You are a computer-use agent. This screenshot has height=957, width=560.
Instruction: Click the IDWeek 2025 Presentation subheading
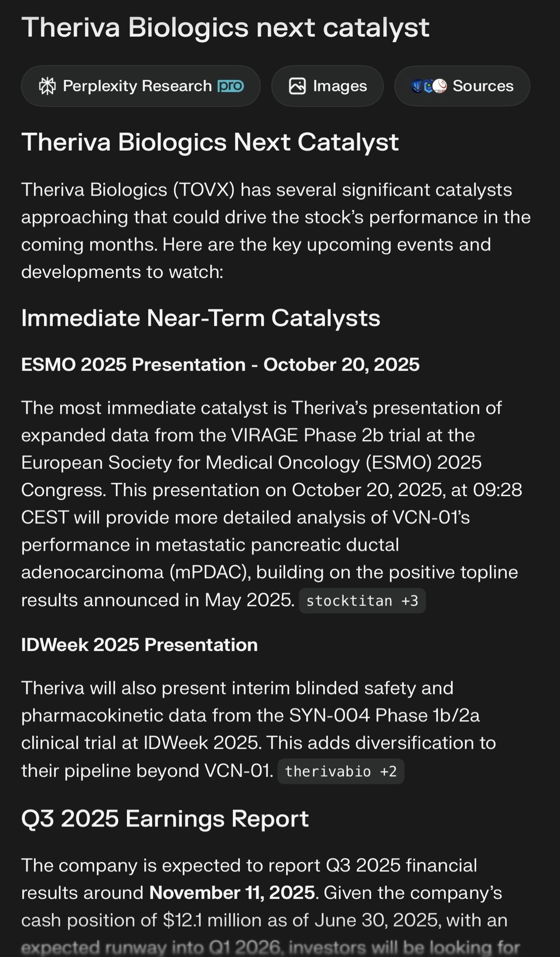139,645
